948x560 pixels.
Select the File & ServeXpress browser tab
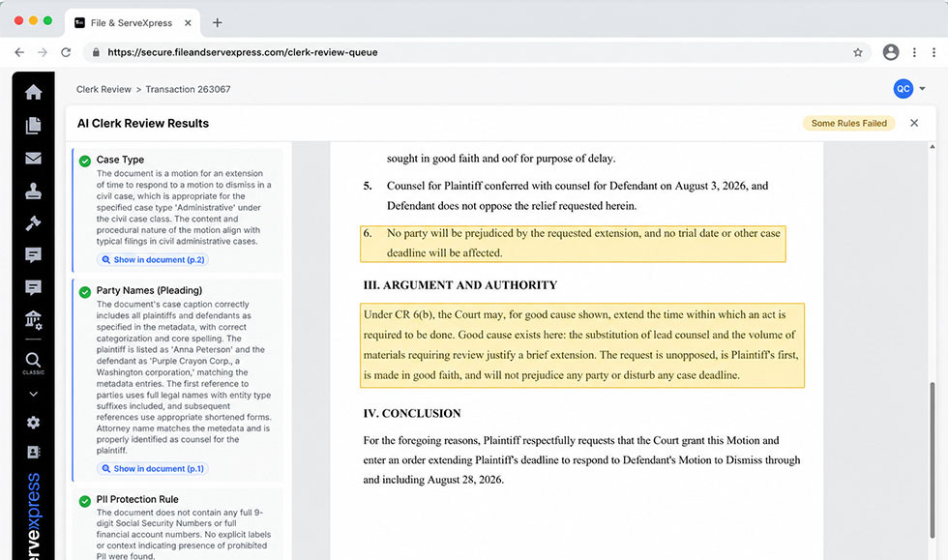[x=133, y=23]
